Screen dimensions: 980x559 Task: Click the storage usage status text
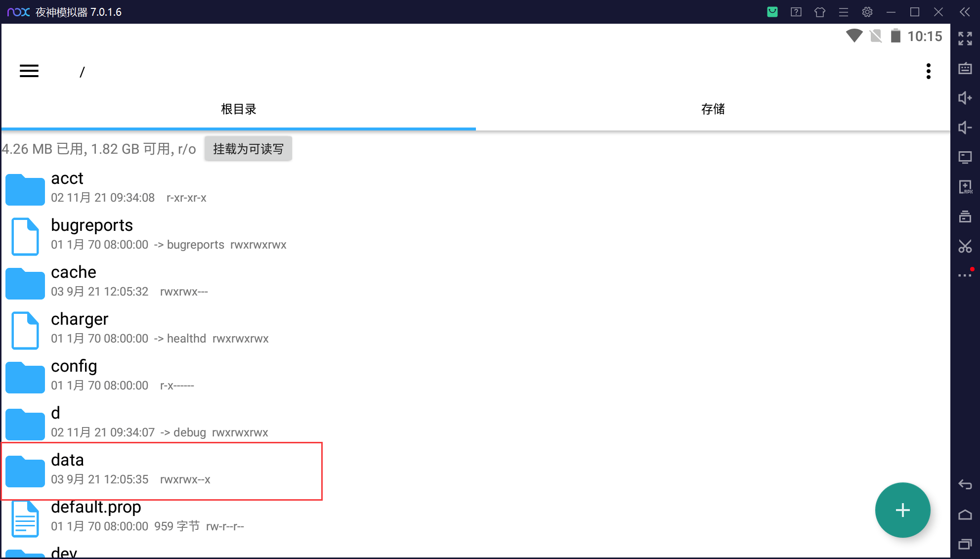[x=99, y=149]
